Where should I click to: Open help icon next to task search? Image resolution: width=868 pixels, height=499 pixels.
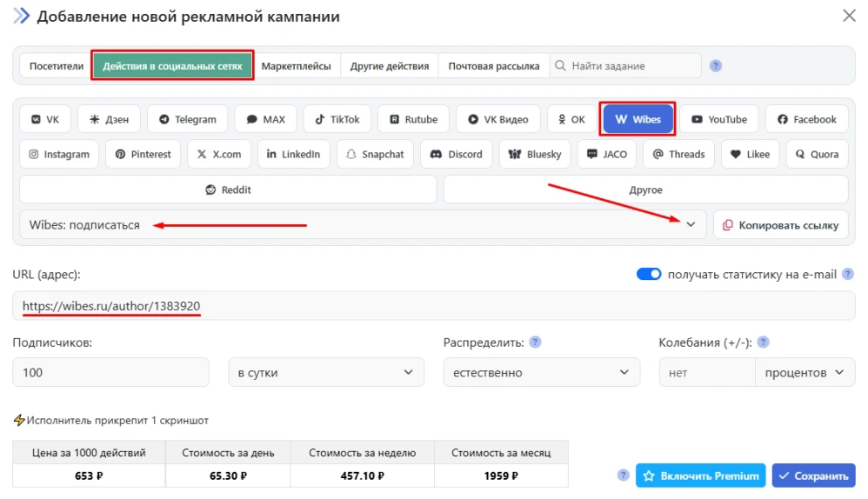[716, 66]
